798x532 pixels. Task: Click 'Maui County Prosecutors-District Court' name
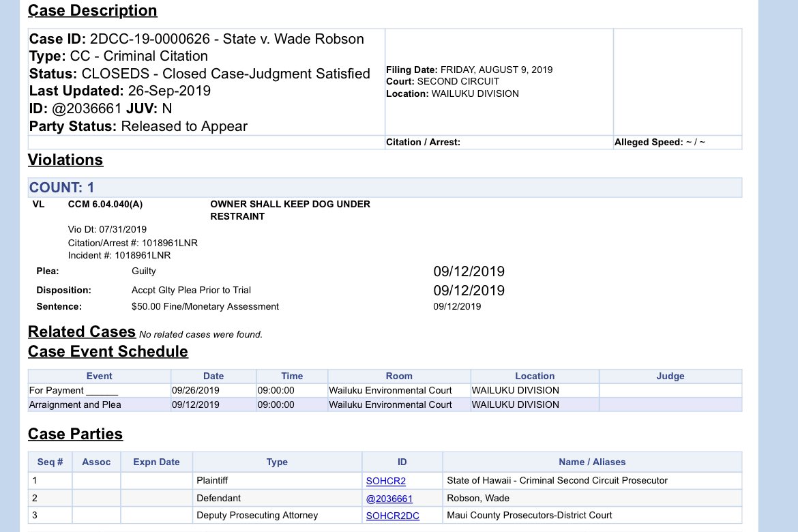pyautogui.click(x=529, y=515)
